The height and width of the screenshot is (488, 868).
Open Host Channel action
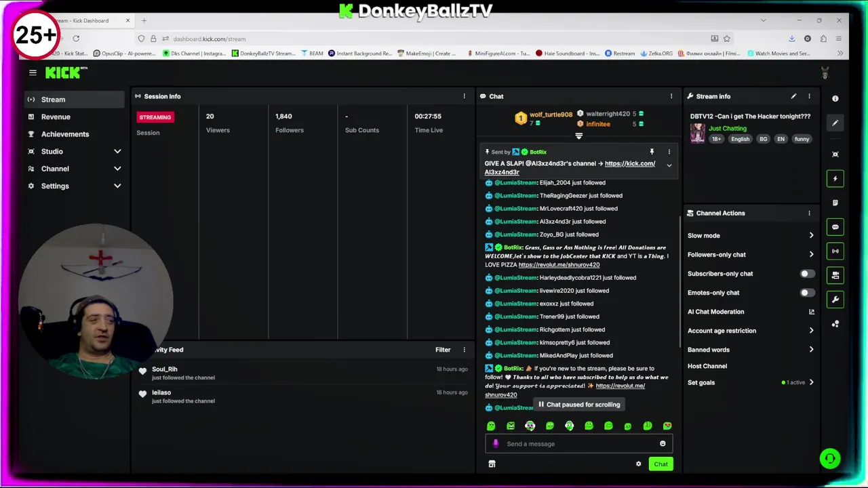pos(707,366)
